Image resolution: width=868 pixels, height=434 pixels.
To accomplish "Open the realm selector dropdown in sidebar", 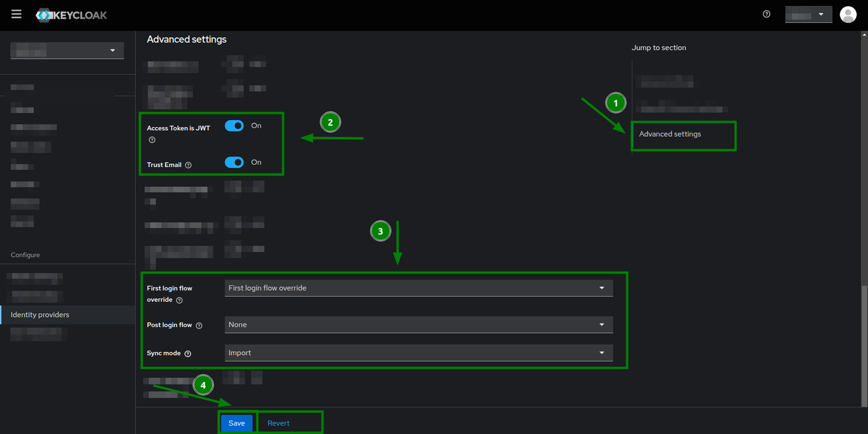I will click(66, 50).
